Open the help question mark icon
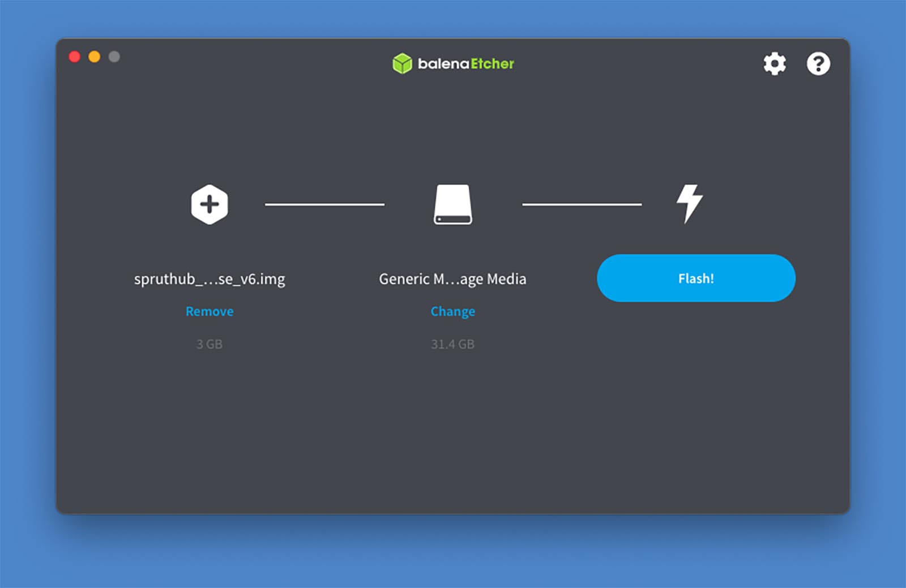 tap(818, 63)
